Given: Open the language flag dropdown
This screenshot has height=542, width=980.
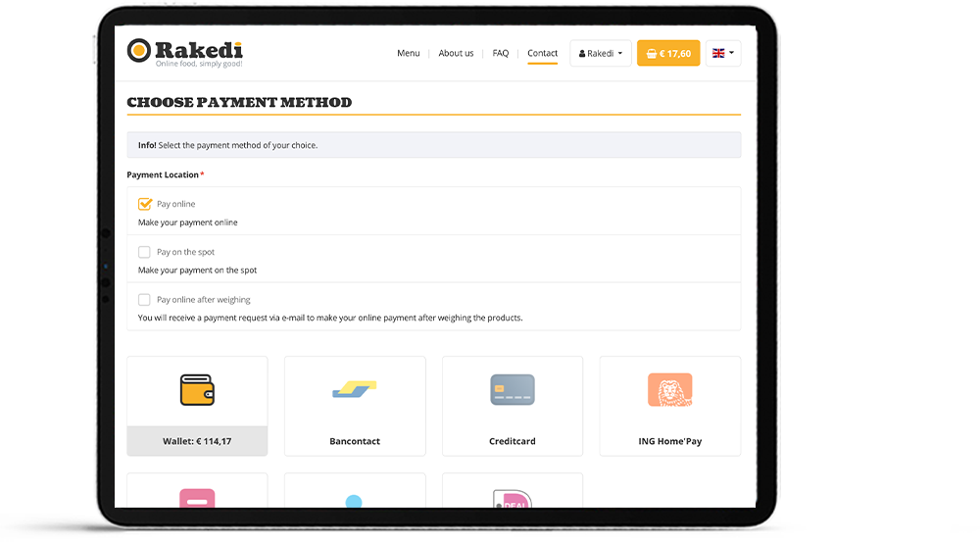Looking at the screenshot, I should [x=722, y=53].
